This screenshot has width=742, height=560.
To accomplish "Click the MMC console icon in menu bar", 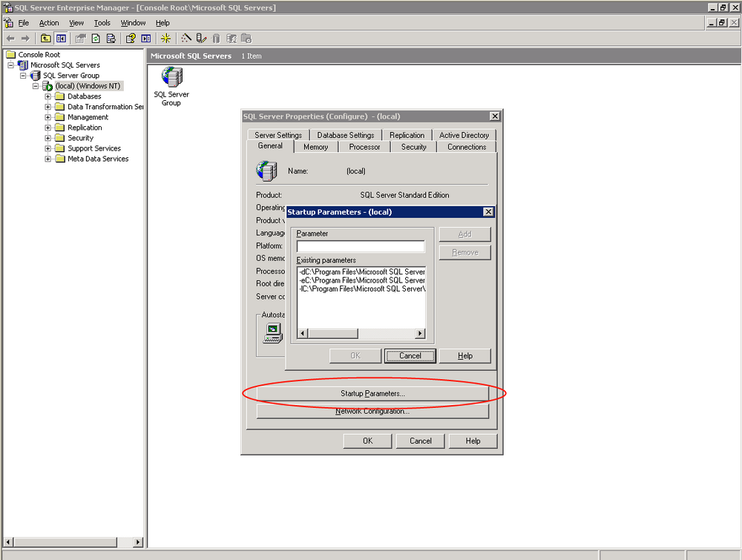I will coord(8,23).
